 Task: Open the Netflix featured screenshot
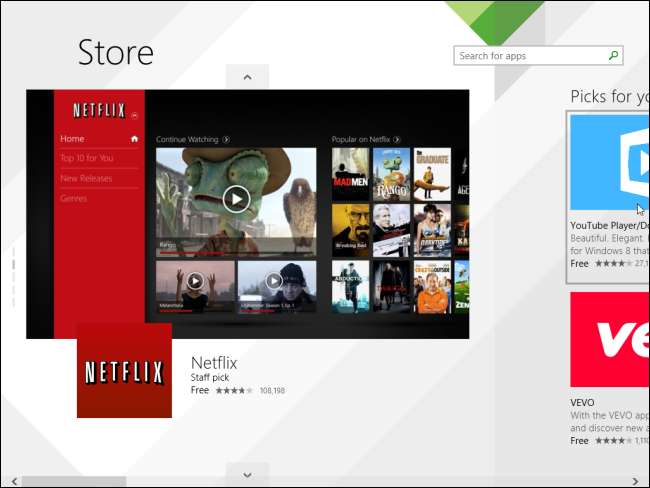coord(248,214)
